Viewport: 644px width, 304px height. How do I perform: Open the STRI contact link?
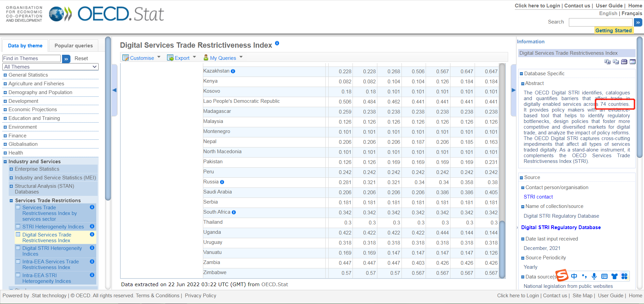tap(538, 197)
